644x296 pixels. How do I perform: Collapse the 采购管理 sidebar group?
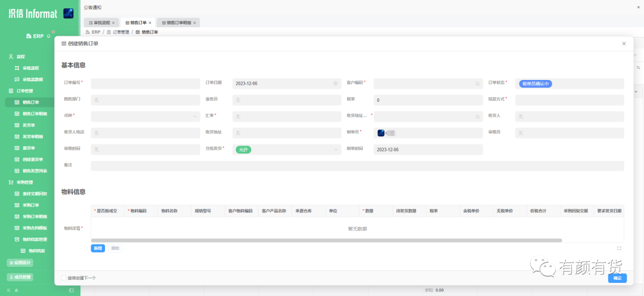tap(24, 182)
